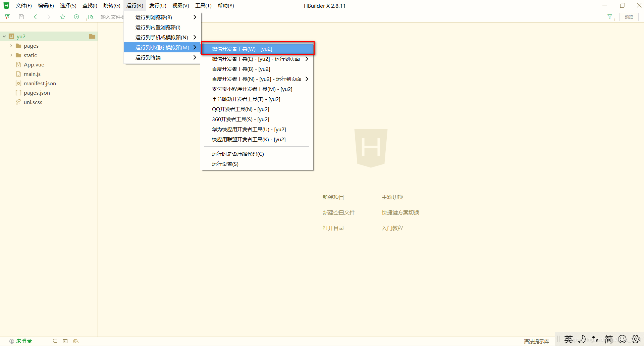Viewport: 644px width, 346px height.
Task: Open the 帮助(Y) menu
Action: click(x=226, y=6)
